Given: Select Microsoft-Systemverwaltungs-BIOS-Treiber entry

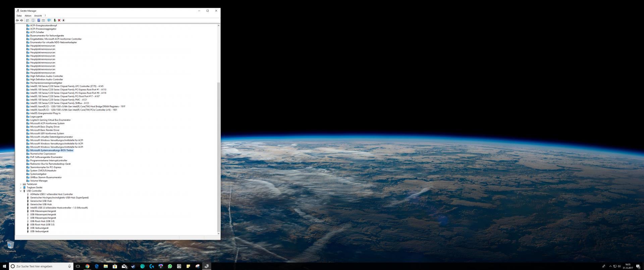Looking at the screenshot, I should tap(52, 150).
